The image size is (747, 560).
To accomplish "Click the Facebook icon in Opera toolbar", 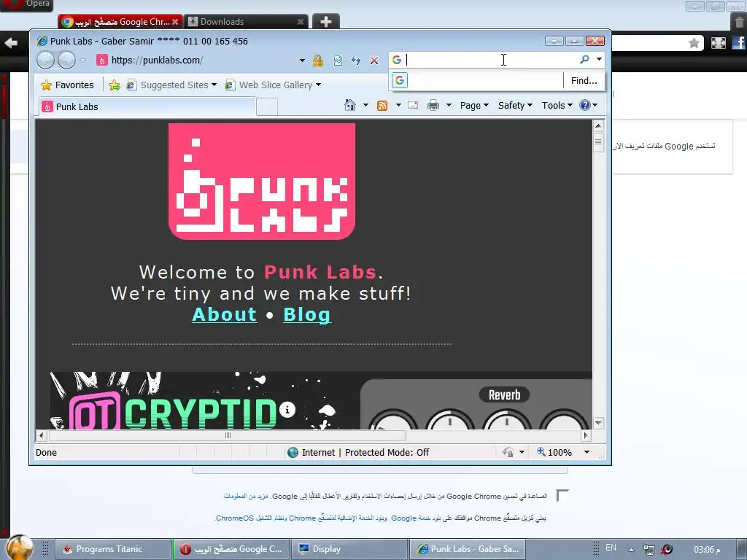I will pos(739,43).
